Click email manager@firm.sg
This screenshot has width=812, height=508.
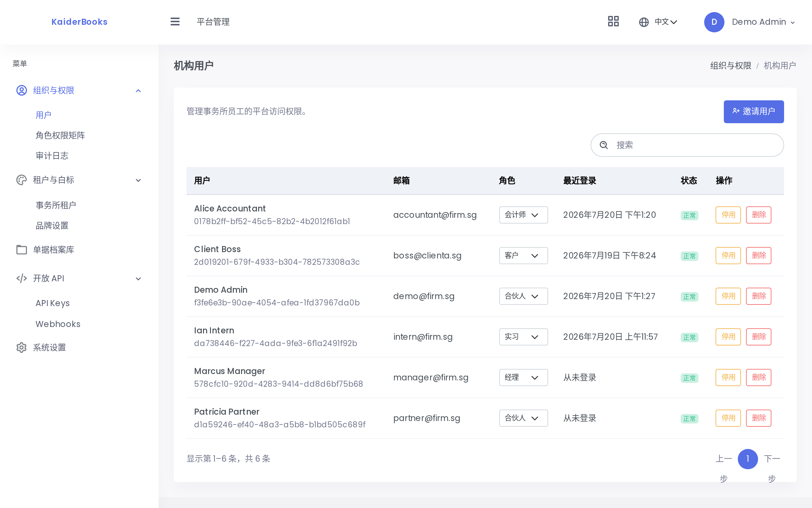pyautogui.click(x=430, y=378)
